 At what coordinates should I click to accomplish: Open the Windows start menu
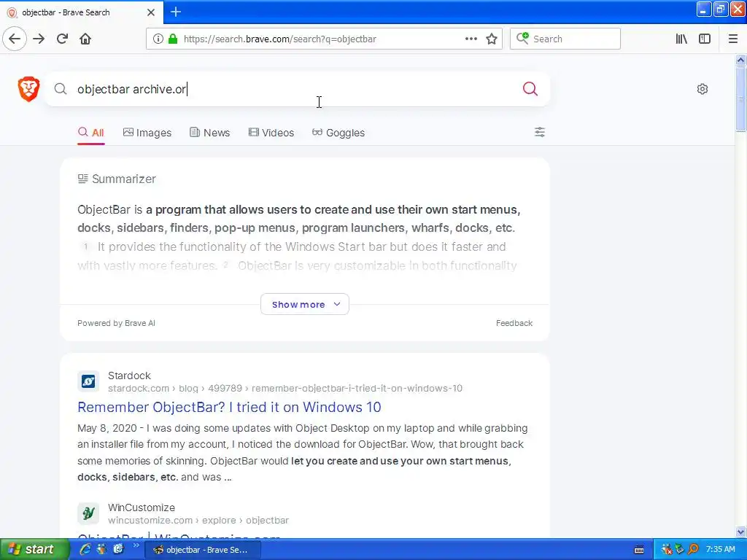pos(34,550)
